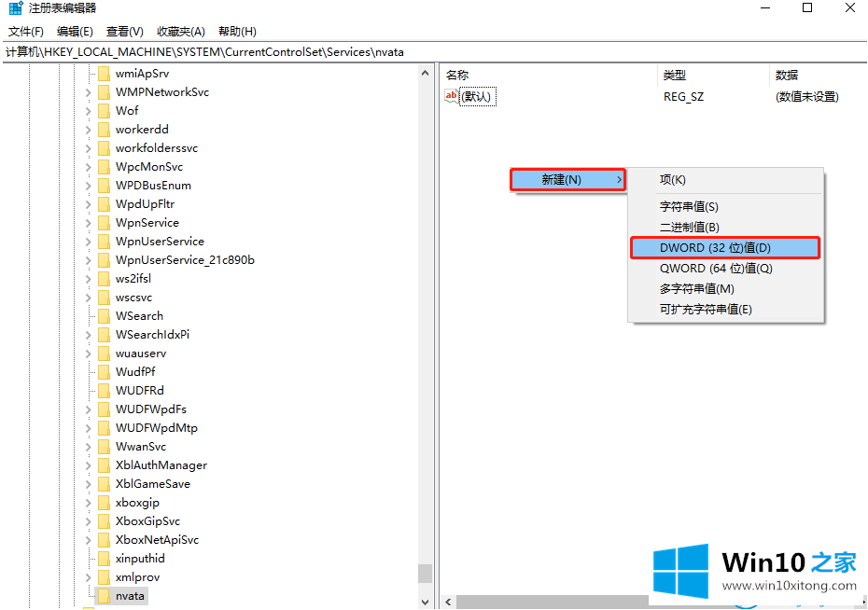Expand the wmiApSrv tree node
The width and height of the screenshot is (868, 610).
tap(89, 73)
